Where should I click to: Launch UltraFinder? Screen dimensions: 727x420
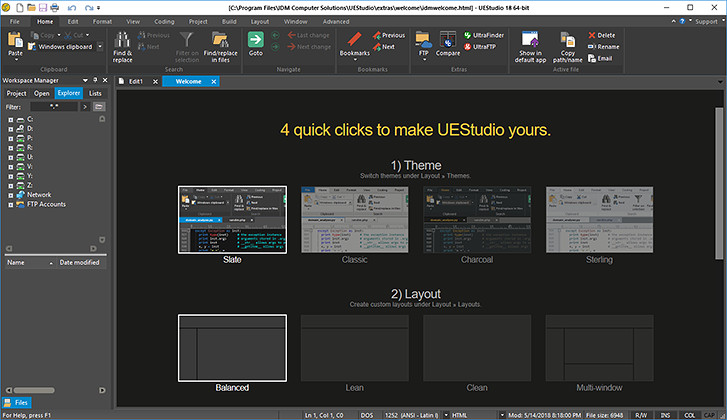point(484,35)
